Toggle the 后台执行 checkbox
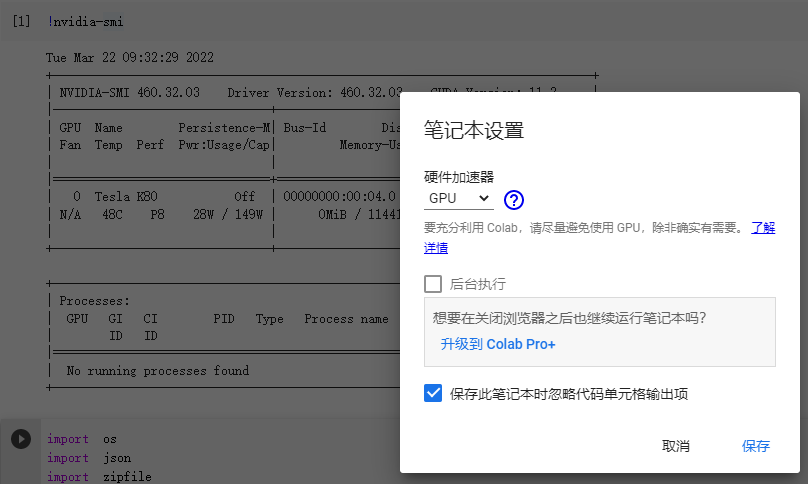This screenshot has height=484, width=808. 433,283
